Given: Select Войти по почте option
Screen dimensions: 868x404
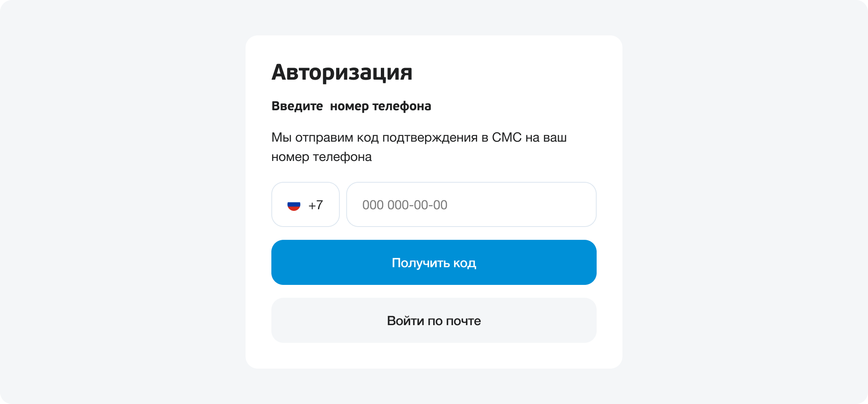Looking at the screenshot, I should point(434,320).
